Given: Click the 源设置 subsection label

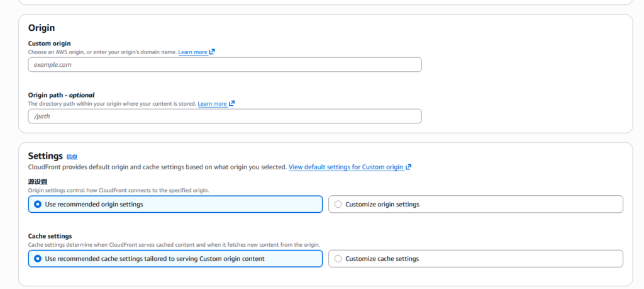Looking at the screenshot, I should pyautogui.click(x=38, y=181).
